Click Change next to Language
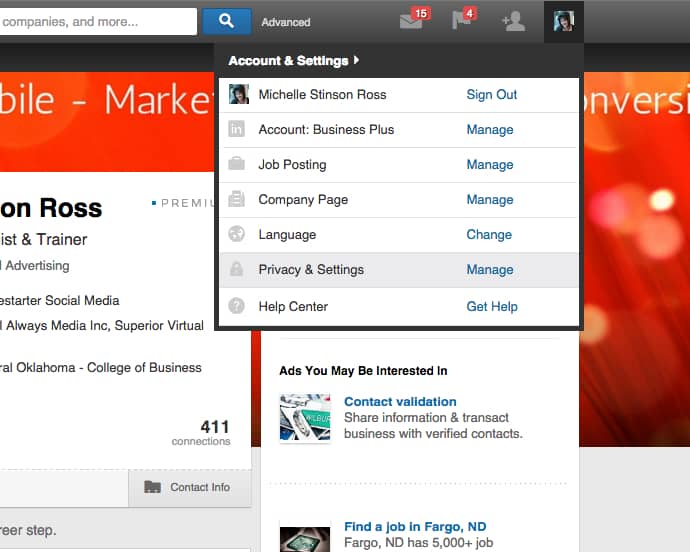This screenshot has height=552, width=690. point(489,235)
